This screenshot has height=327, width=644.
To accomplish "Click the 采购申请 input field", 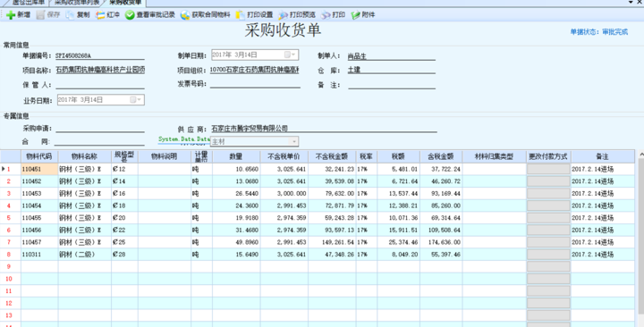I will pos(100,129).
